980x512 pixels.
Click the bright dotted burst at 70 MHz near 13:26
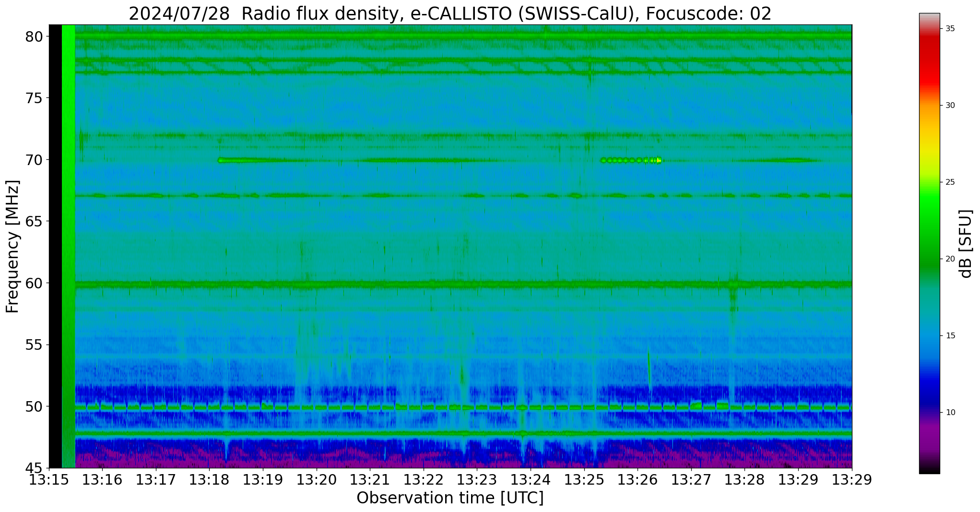tap(631, 160)
